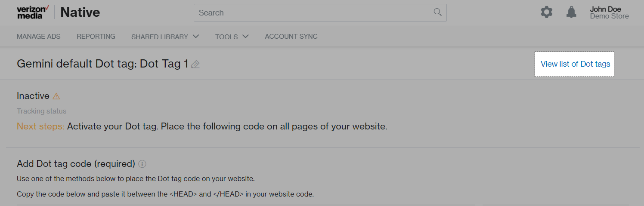Expand the chevron beside Shared Library
The height and width of the screenshot is (206, 644).
[195, 37]
